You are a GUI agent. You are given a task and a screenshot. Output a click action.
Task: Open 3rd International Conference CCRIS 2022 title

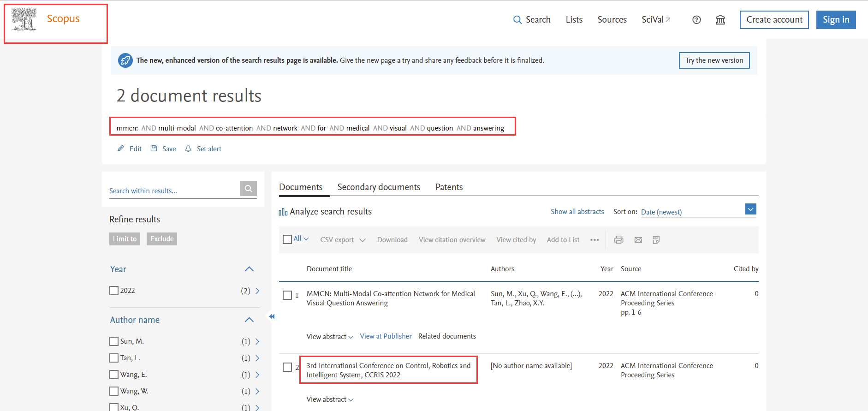coord(388,370)
